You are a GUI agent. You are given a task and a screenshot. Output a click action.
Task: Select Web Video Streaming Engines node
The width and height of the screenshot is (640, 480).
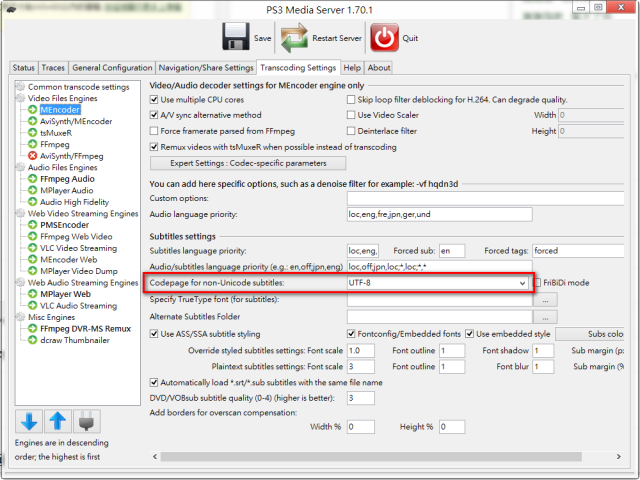(x=83, y=213)
